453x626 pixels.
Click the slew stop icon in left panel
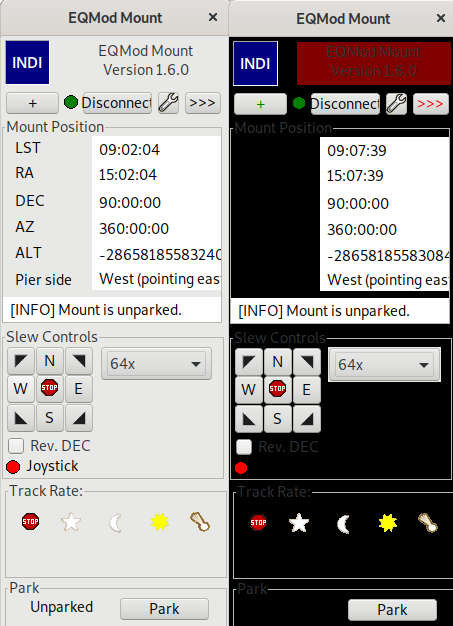(x=49, y=388)
